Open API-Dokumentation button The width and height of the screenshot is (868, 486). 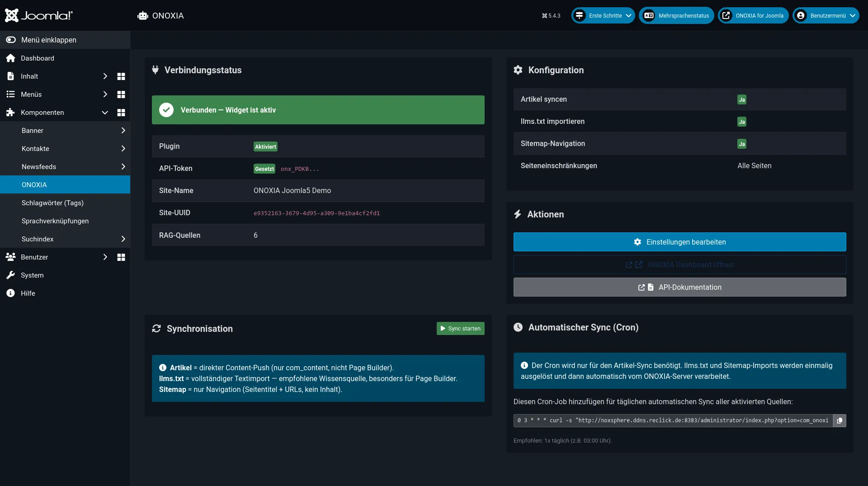point(679,287)
